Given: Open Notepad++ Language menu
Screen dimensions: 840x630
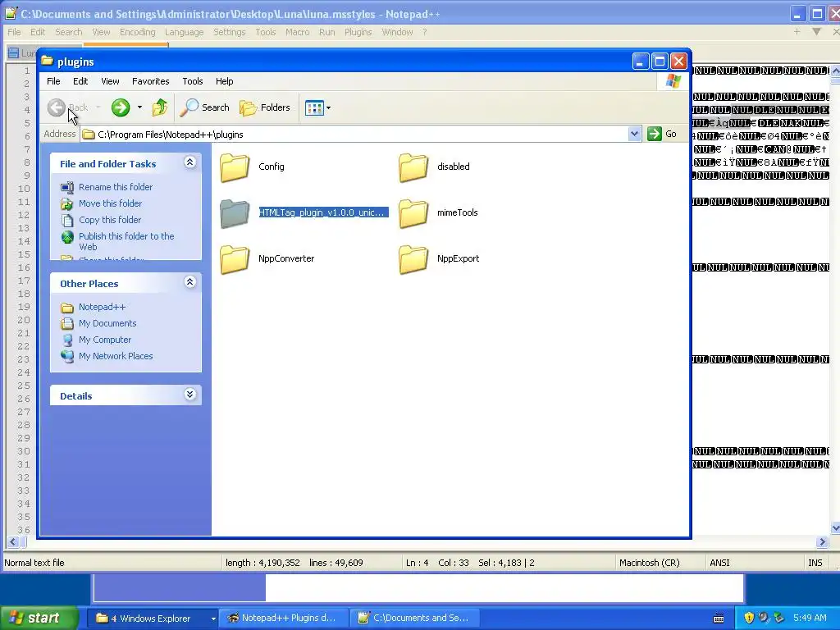Looking at the screenshot, I should [185, 32].
